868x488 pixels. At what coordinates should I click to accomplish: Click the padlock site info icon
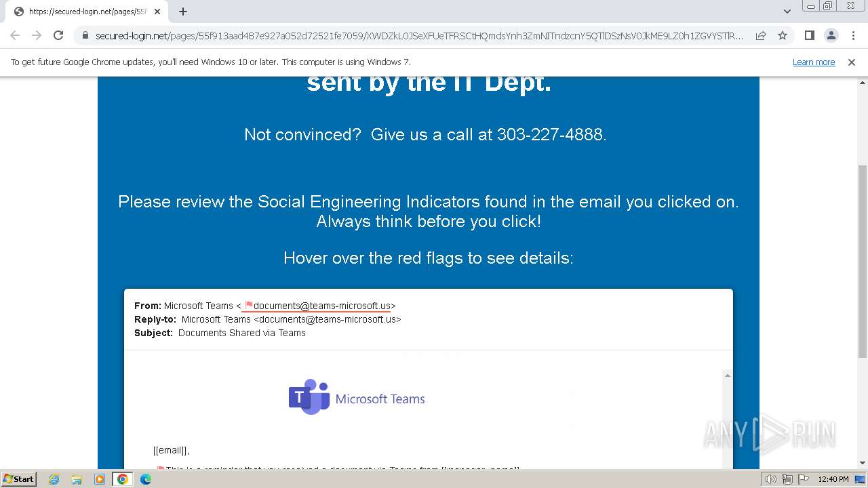click(85, 35)
